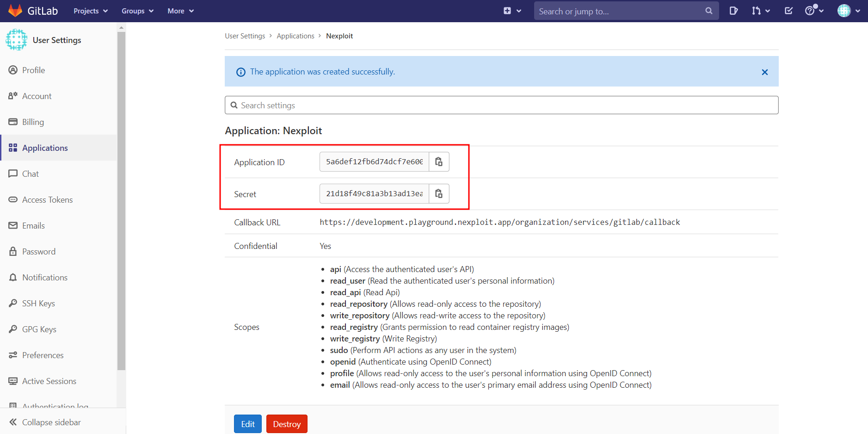This screenshot has height=434, width=868.
Task: Click the Edit button
Action: click(x=248, y=424)
